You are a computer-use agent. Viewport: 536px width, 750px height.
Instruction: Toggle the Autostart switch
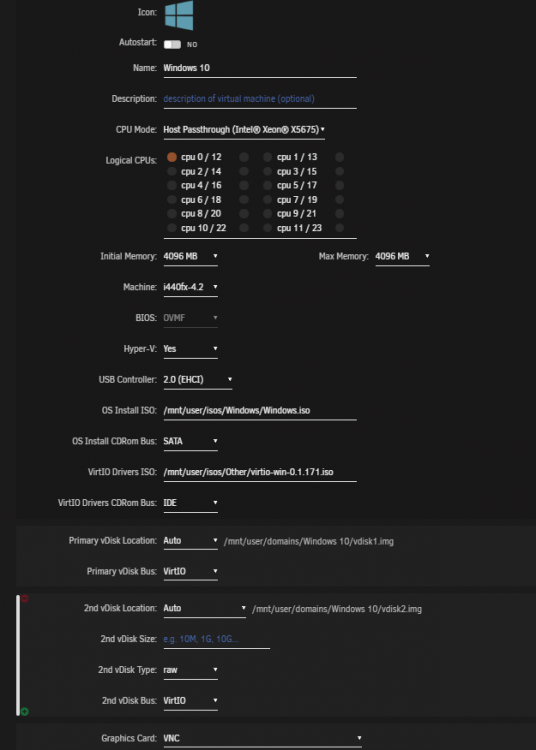pyautogui.click(x=172, y=44)
